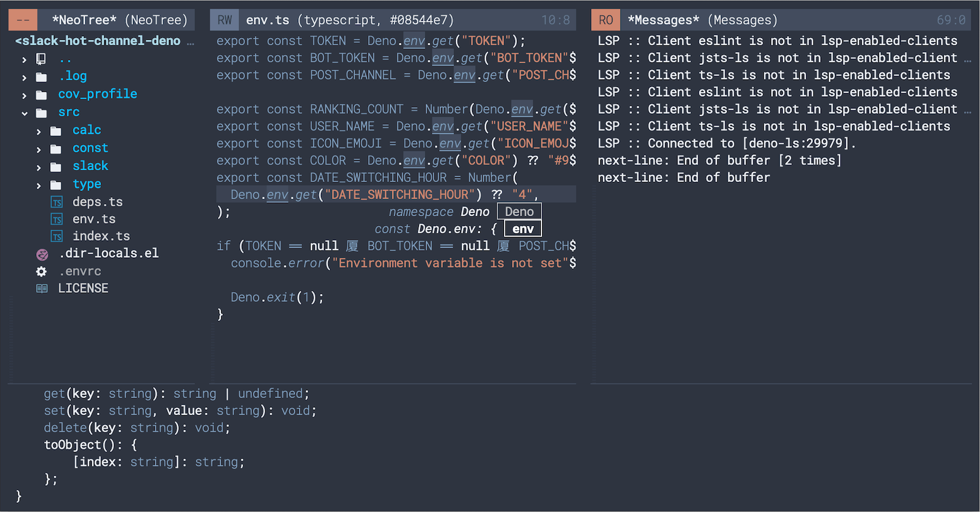Click the gear icon beside .envrc
Image resolution: width=980 pixels, height=512 pixels.
pyautogui.click(x=41, y=271)
